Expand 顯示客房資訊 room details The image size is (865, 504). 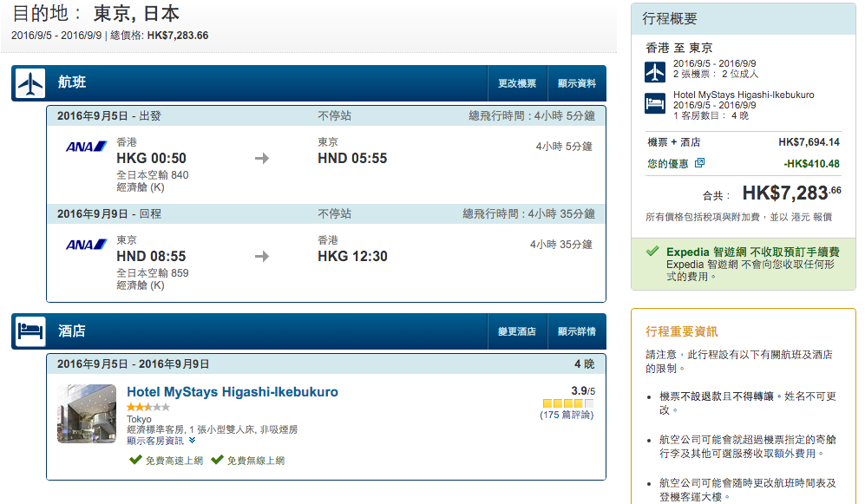pyautogui.click(x=161, y=441)
